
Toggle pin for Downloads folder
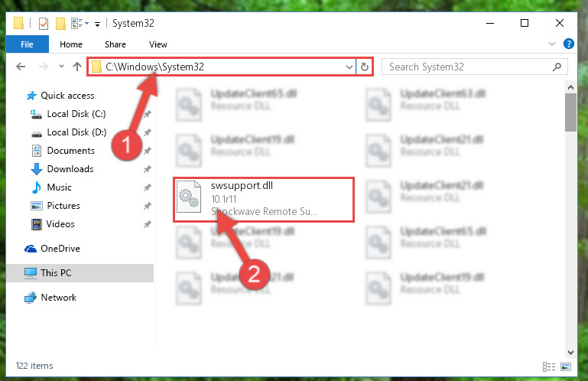point(148,169)
